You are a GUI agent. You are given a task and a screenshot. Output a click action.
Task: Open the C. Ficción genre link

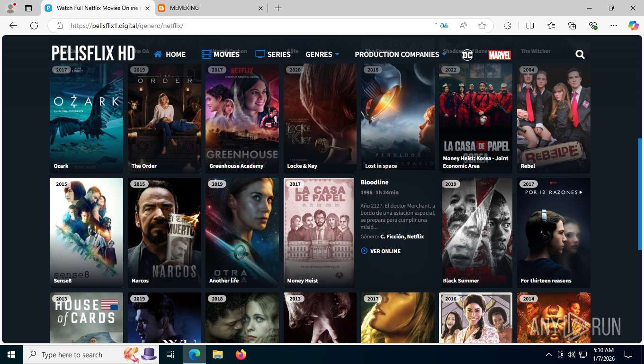pos(392,237)
